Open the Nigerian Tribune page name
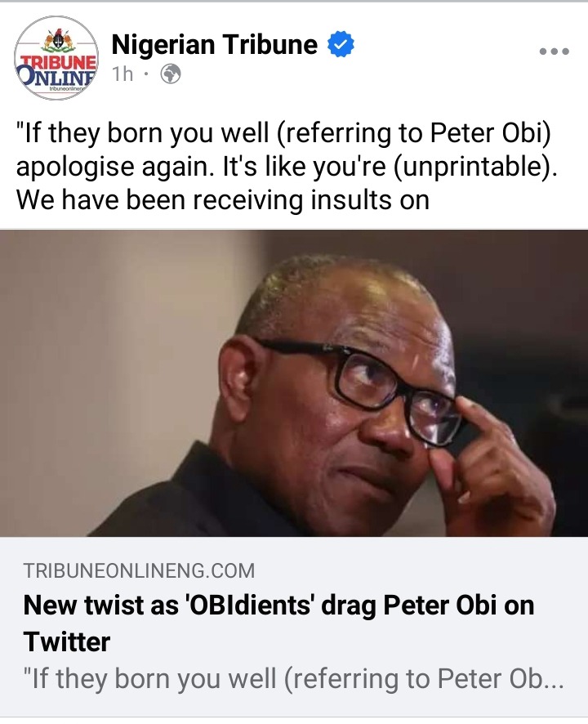The image size is (588, 724). [215, 44]
